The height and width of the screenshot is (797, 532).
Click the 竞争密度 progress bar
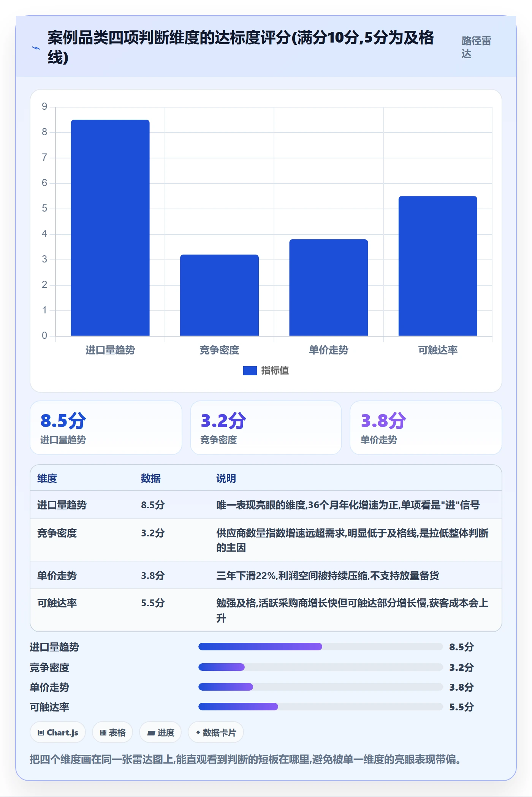321,667
